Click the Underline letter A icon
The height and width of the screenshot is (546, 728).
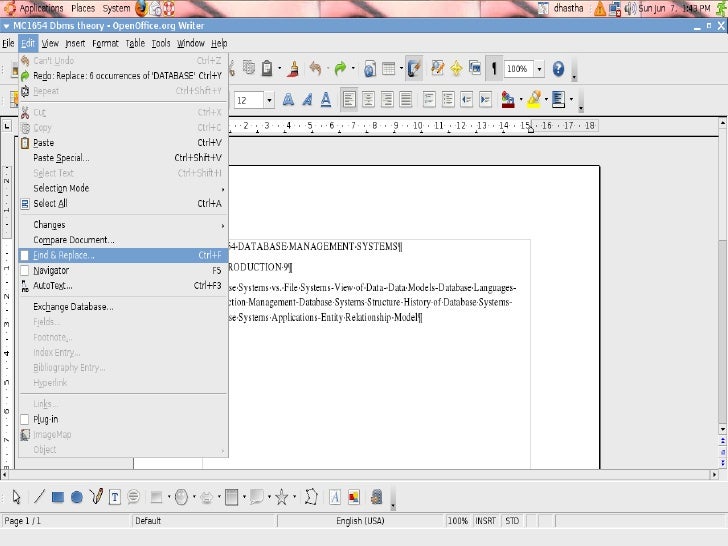pos(326,99)
